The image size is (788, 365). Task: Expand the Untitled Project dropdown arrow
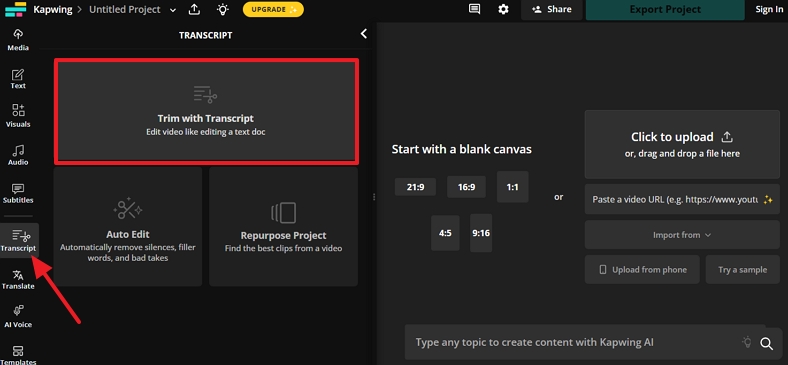tap(173, 10)
